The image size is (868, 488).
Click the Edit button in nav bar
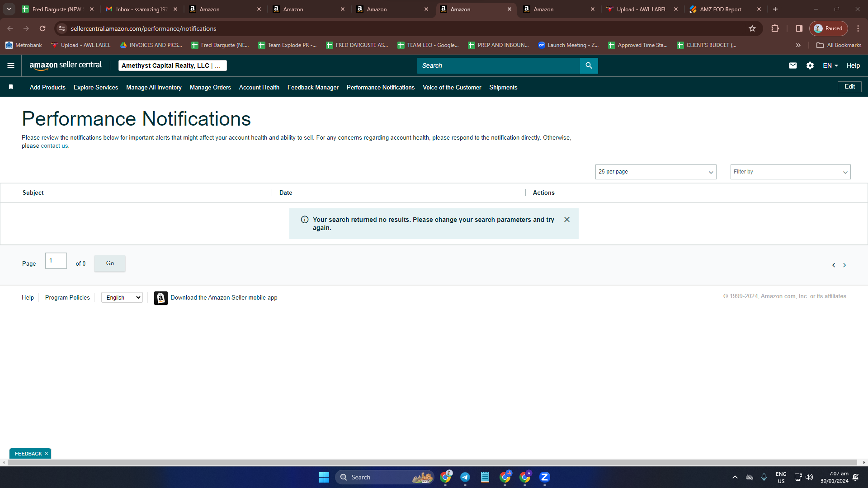point(849,86)
